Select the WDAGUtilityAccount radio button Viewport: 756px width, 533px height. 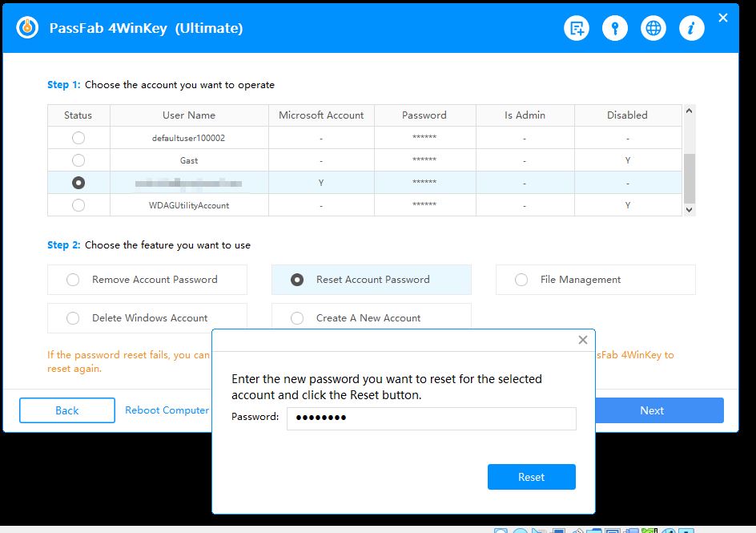pyautogui.click(x=78, y=205)
